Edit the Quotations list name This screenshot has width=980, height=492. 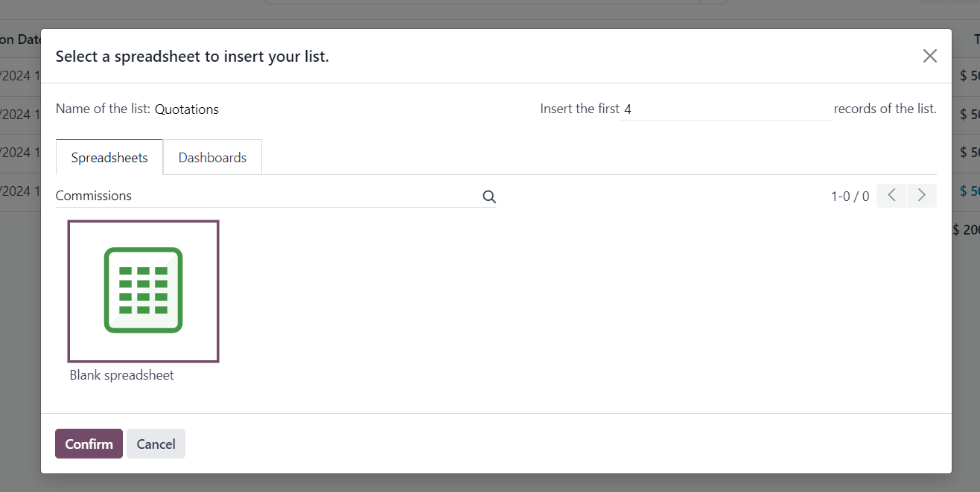point(187,109)
